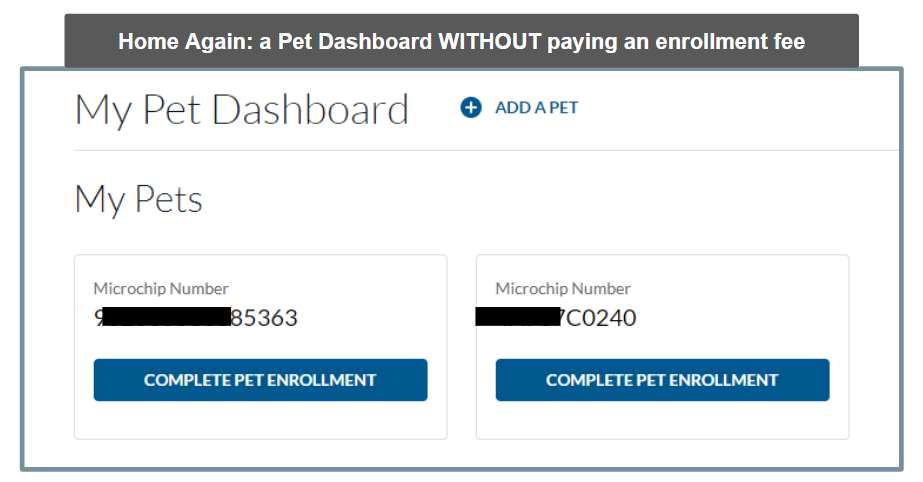Open the ADD A PET link
The width and height of the screenshot is (923, 482).
click(536, 108)
